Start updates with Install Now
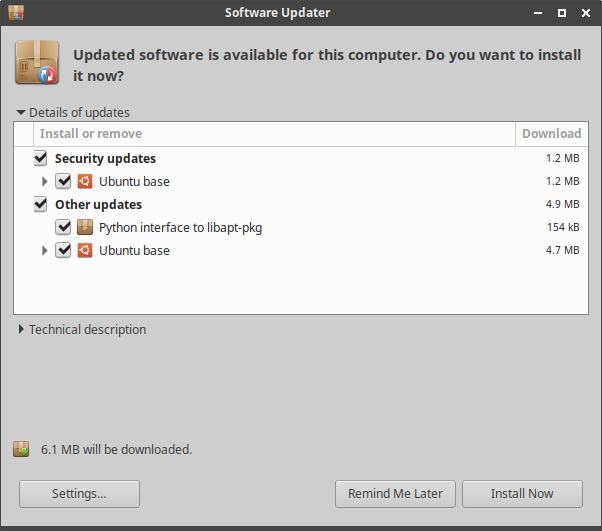The height and width of the screenshot is (531, 602). pyautogui.click(x=522, y=494)
